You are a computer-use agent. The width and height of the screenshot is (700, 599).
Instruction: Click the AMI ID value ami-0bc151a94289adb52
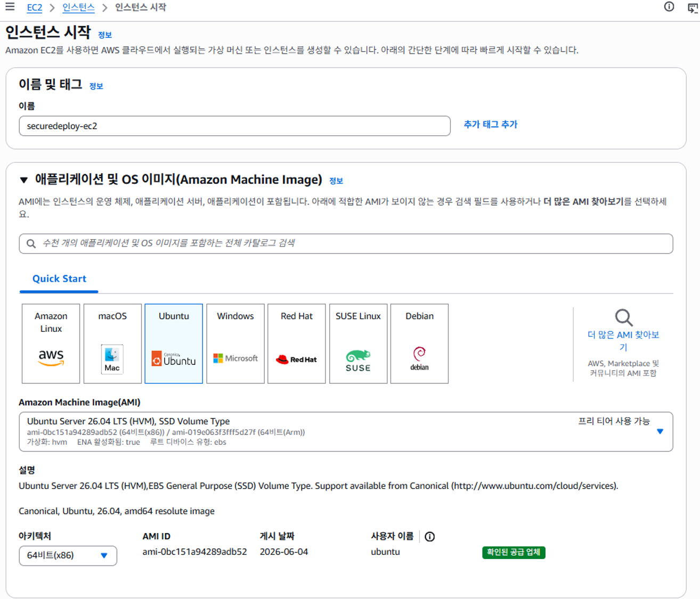click(194, 552)
